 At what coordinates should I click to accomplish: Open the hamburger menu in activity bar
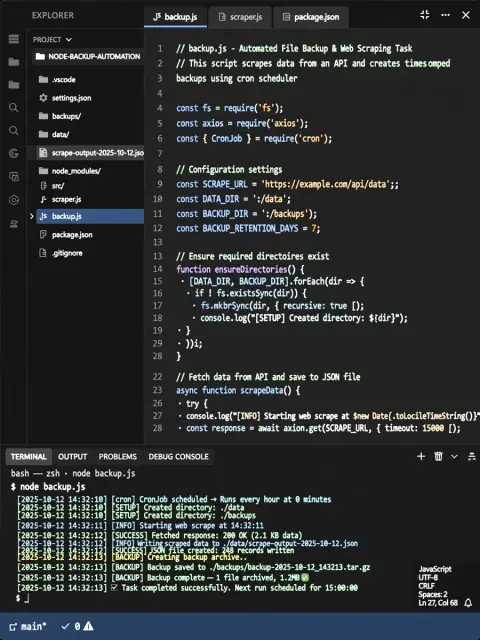[13, 39]
